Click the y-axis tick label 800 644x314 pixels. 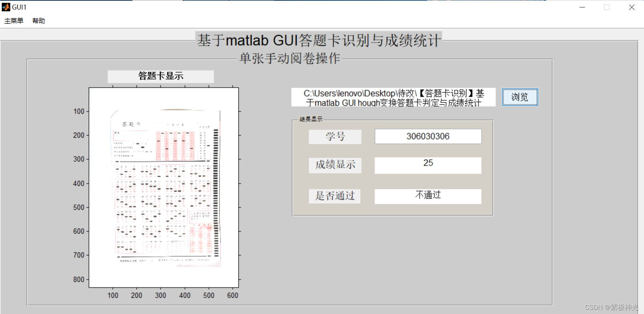click(79, 279)
